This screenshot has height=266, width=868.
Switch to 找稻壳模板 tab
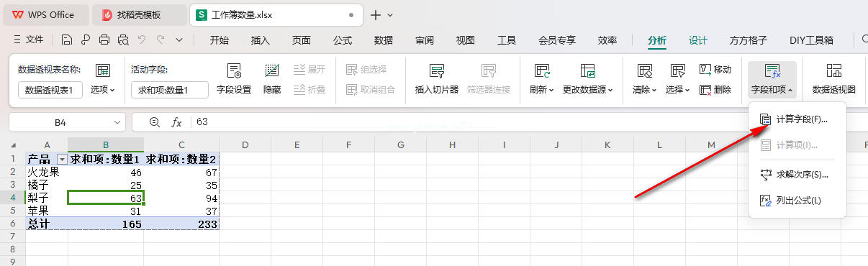[140, 14]
